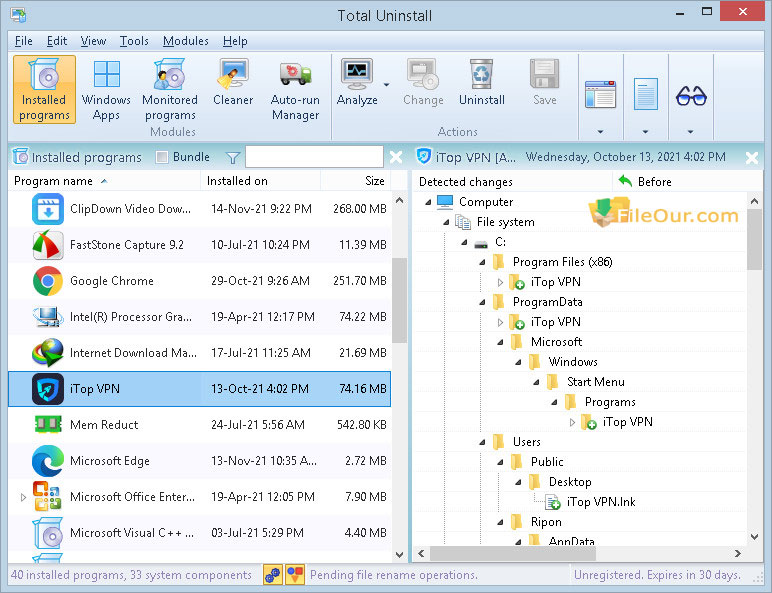Open the Auto-run Manager
772x593 pixels.
295,89
